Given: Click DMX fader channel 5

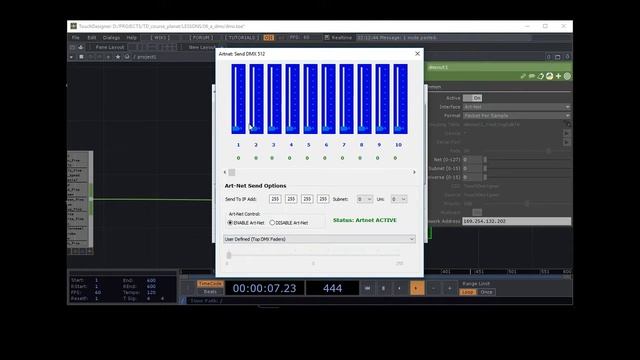Looking at the screenshot, I should click(310, 99).
